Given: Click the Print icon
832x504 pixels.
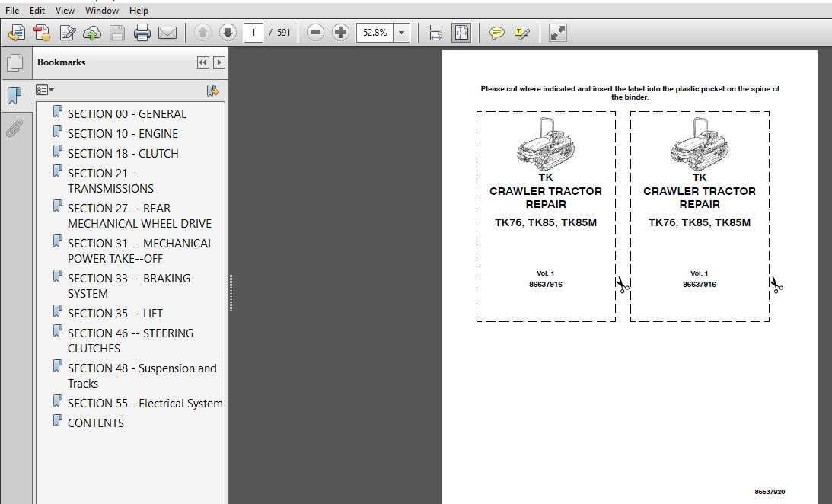Looking at the screenshot, I should (x=142, y=33).
